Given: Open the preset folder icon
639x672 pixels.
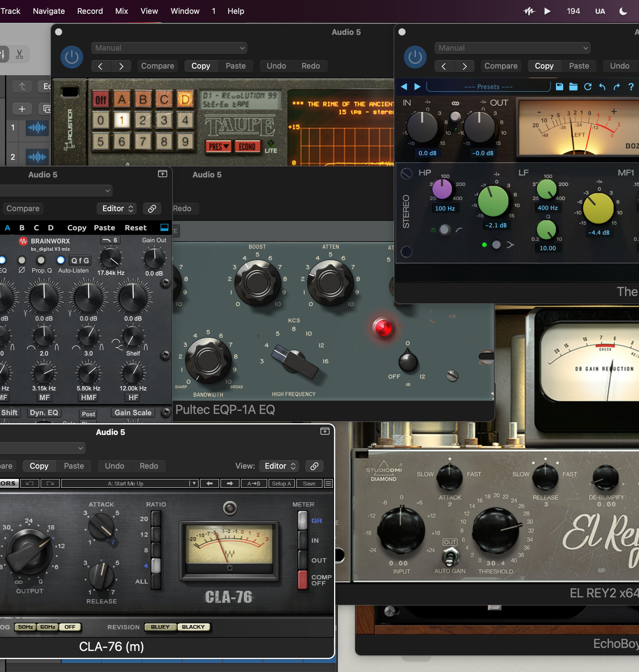Looking at the screenshot, I should 573,87.
